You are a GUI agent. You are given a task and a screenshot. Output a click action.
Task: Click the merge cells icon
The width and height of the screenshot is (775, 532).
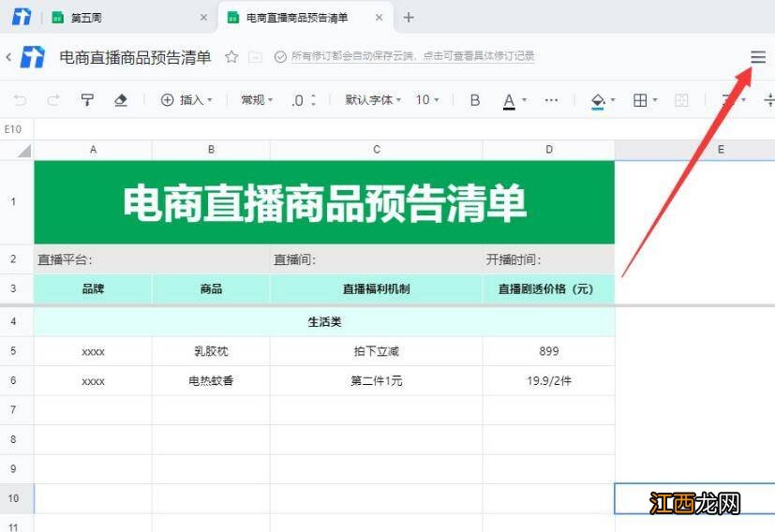[681, 100]
